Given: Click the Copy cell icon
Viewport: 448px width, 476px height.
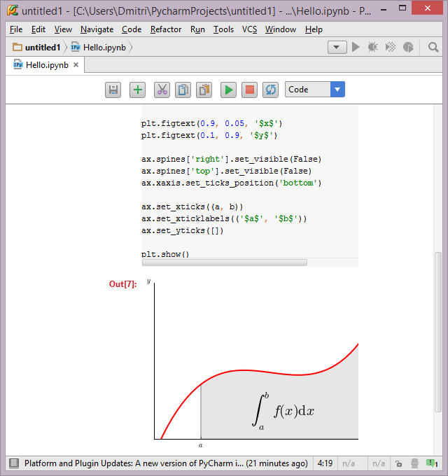Looking at the screenshot, I should [x=183, y=90].
